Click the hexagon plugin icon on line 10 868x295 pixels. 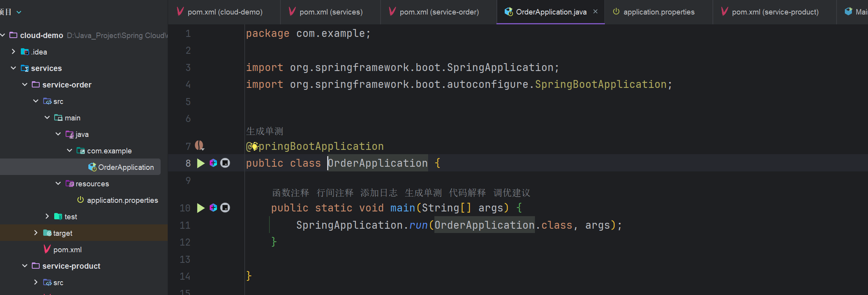point(213,208)
